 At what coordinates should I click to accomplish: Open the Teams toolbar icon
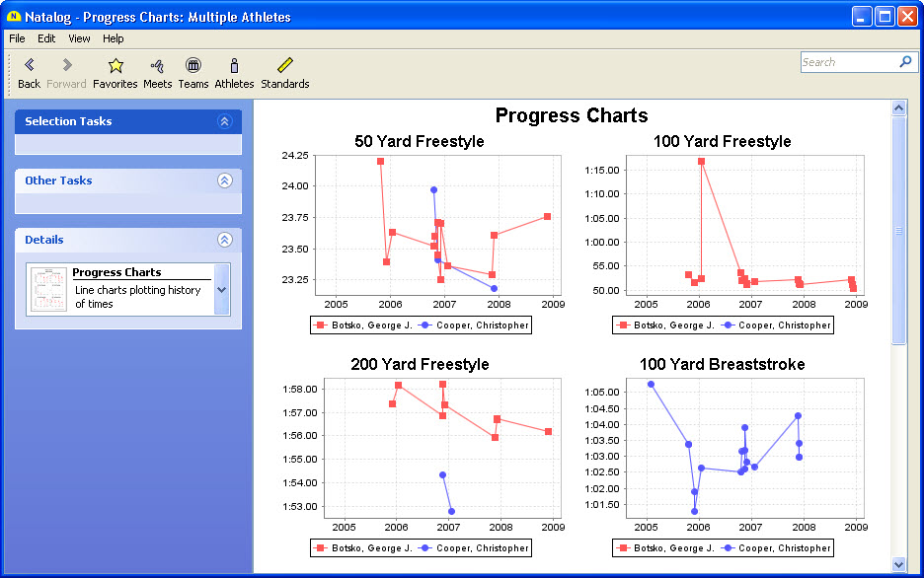point(192,66)
